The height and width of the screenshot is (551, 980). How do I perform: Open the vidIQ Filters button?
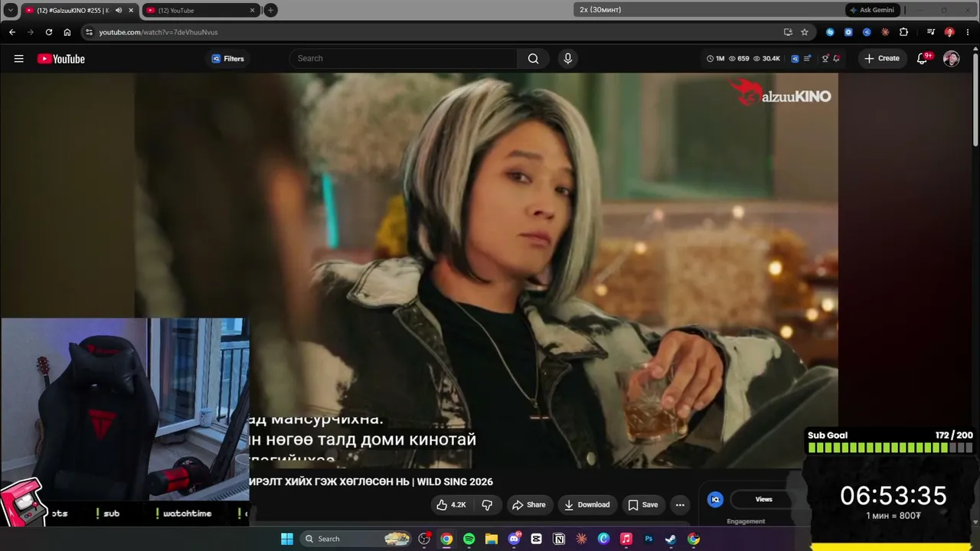(227, 59)
